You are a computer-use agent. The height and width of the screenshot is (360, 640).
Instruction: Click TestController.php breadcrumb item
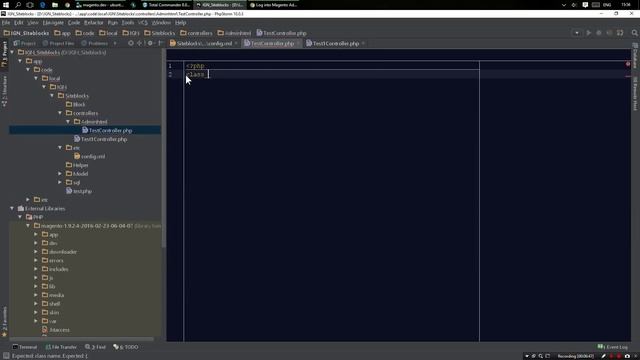[x=282, y=33]
